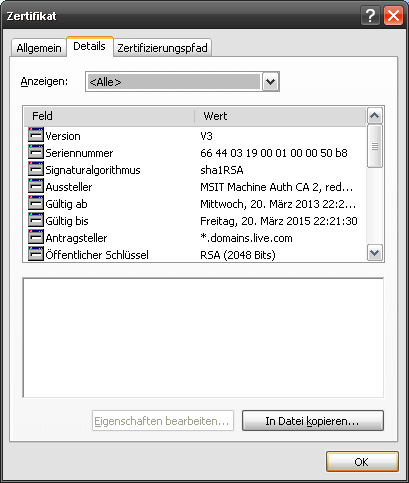Close the Zertifikat dialog with the X

click(x=393, y=16)
